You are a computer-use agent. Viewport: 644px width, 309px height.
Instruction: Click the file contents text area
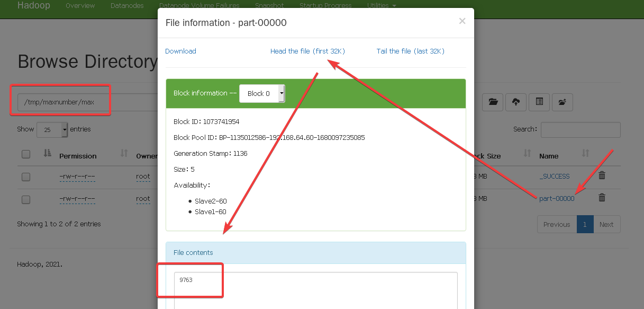pyautogui.click(x=316, y=290)
